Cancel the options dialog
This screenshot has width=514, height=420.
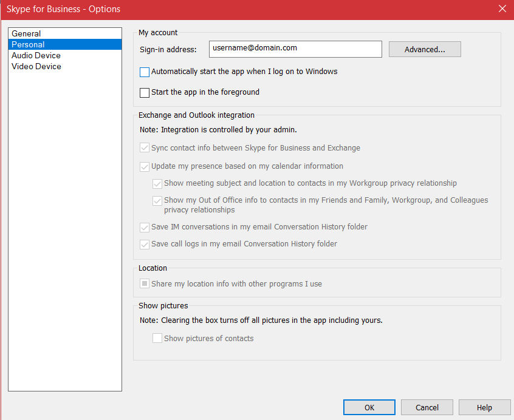[x=427, y=407]
